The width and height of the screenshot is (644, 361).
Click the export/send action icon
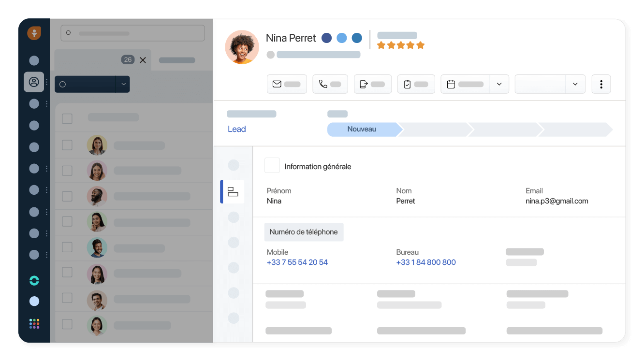tap(364, 84)
